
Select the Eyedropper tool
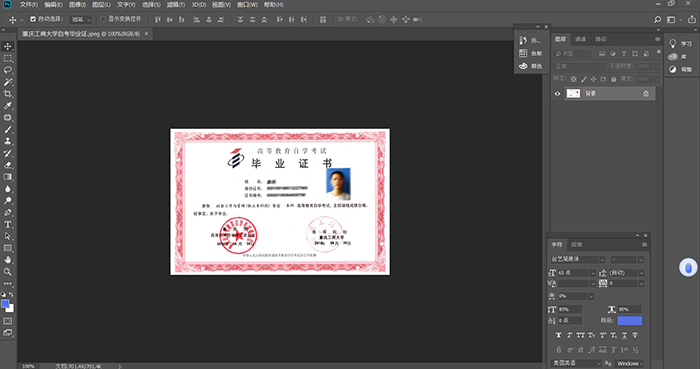(8, 106)
